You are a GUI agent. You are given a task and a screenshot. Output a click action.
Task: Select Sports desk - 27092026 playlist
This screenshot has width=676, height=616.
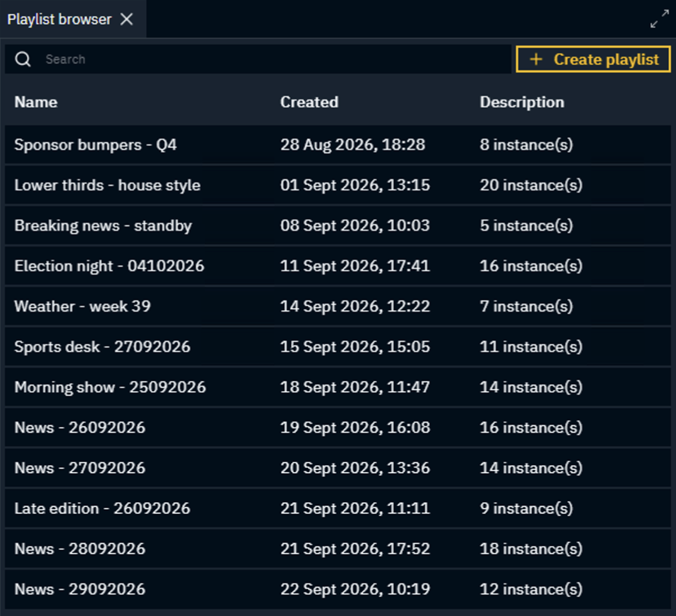(x=337, y=347)
